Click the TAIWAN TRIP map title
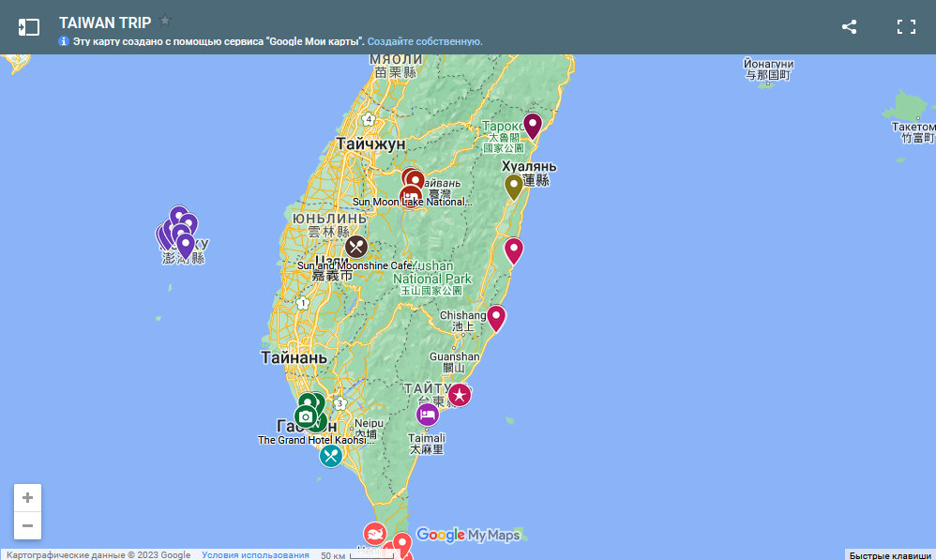The width and height of the screenshot is (936, 560). (x=105, y=23)
